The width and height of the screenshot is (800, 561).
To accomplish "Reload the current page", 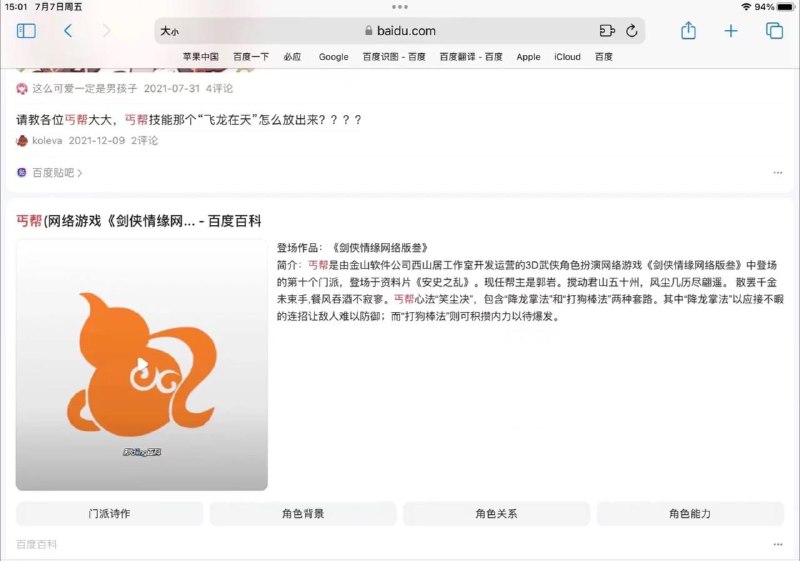I will [632, 31].
